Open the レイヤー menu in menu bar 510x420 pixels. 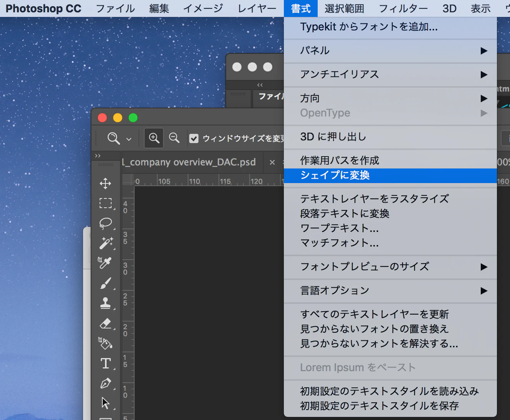point(257,8)
